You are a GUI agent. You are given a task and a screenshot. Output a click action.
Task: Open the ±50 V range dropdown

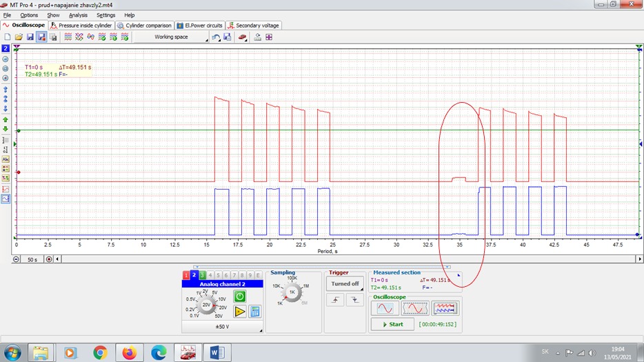[x=222, y=328]
